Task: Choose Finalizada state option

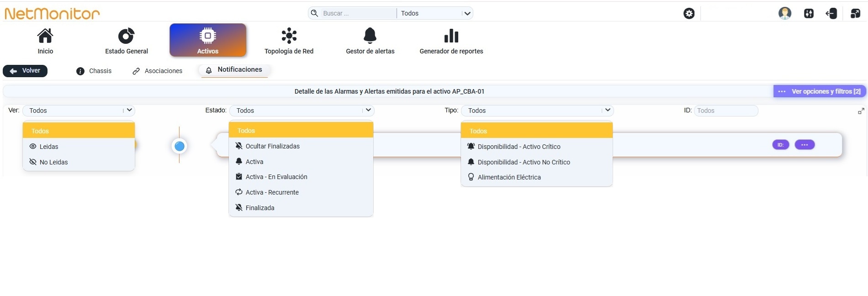Action: [x=301, y=208]
